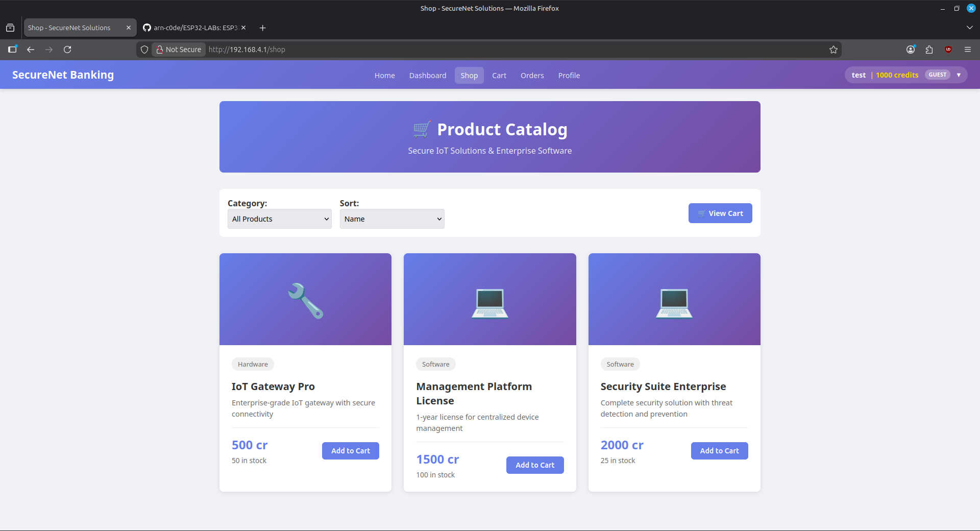Viewport: 980px width, 531px height.
Task: Click the 2000 cr price text
Action: [622, 445]
